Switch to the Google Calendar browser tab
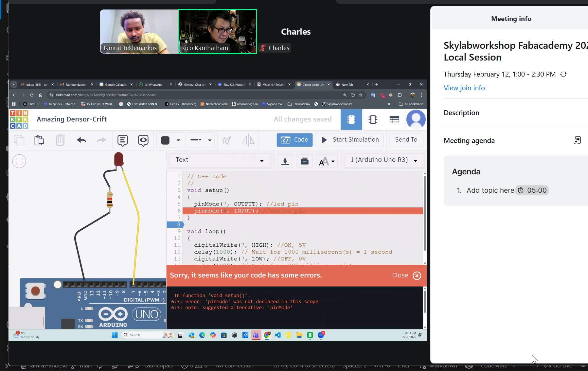Image resolution: width=588 pixels, height=371 pixels. [x=116, y=84]
